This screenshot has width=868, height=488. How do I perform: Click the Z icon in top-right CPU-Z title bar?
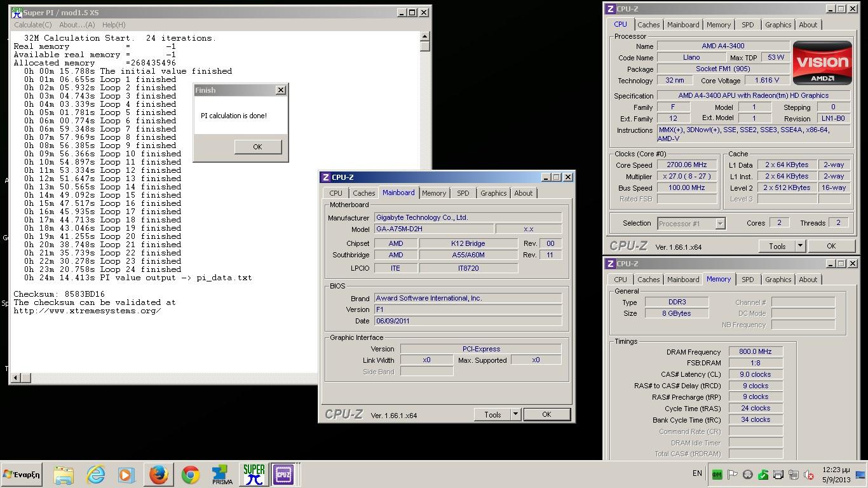[610, 9]
